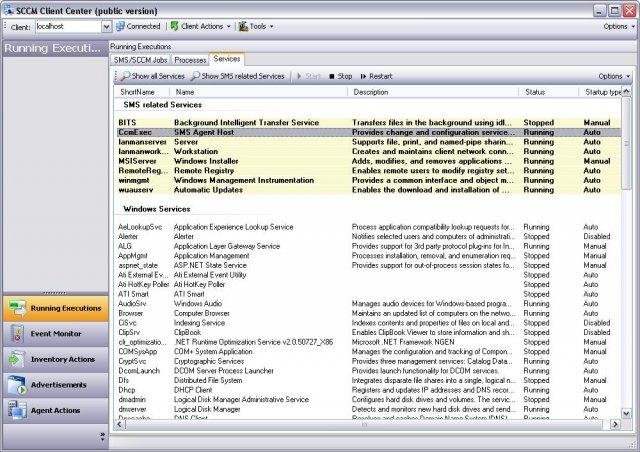Switch to the Processes tab
This screenshot has height=452, width=640.
point(190,60)
